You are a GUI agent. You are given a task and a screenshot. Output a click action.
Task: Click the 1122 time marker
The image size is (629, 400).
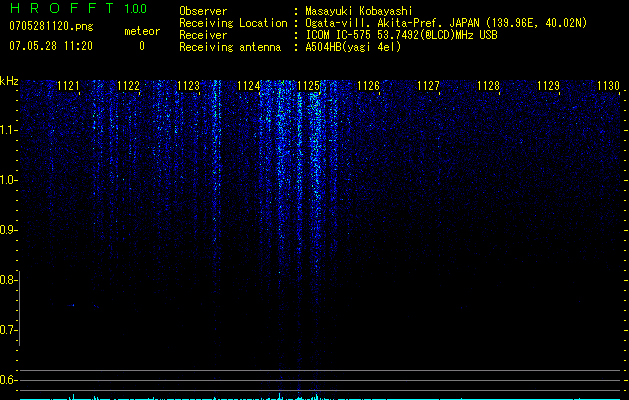pyautogui.click(x=128, y=86)
